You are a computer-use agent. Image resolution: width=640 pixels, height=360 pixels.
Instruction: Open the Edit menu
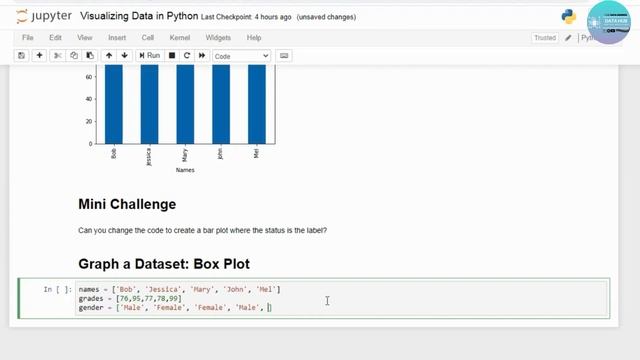coord(55,38)
